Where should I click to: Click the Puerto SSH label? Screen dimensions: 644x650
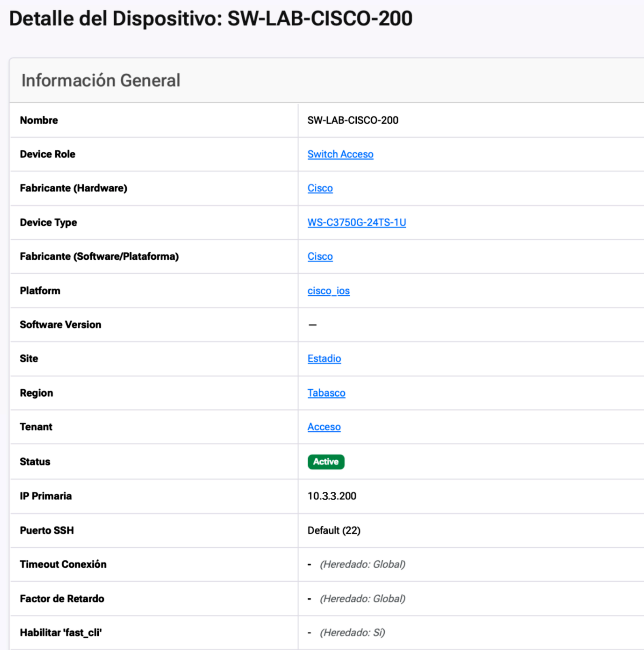pos(47,531)
